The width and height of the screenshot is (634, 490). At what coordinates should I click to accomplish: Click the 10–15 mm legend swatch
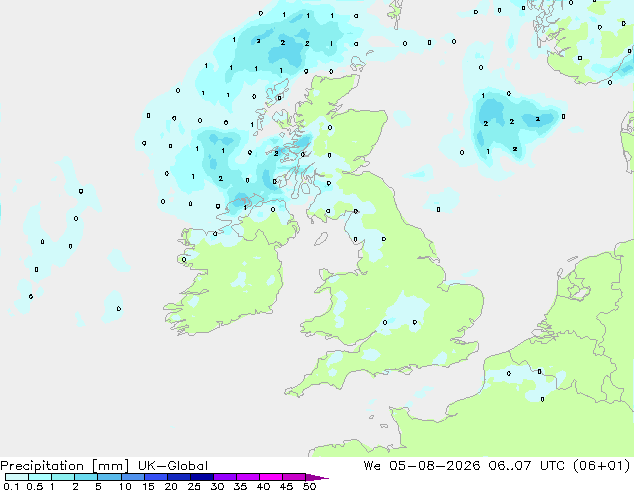tap(132, 477)
